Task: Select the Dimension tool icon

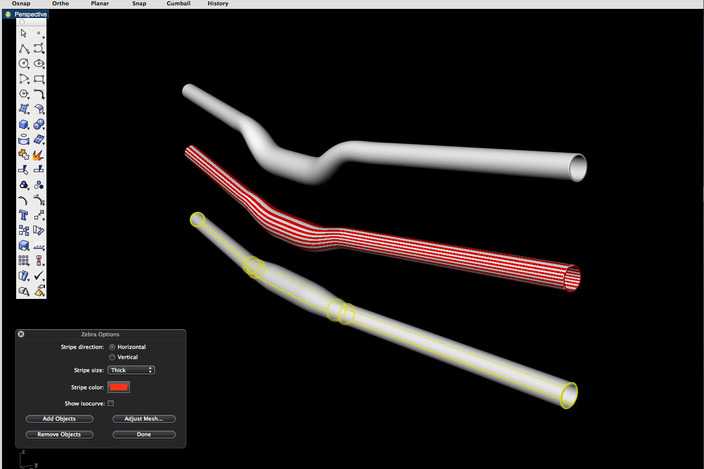Action: 39,246
